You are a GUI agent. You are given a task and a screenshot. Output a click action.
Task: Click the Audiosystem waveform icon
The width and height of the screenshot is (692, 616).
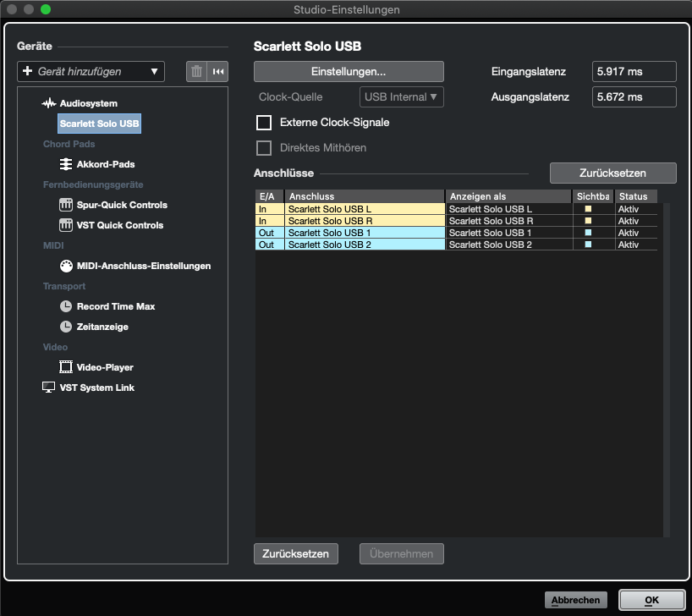48,103
